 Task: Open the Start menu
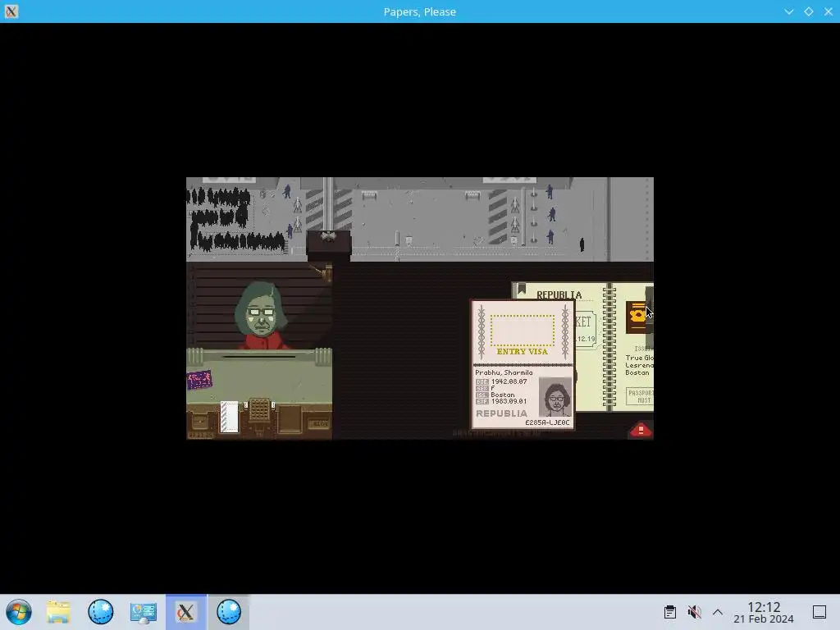pos(19,612)
